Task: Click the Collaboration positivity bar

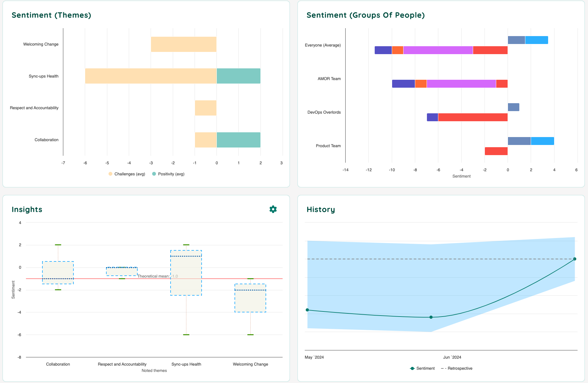Action: tap(239, 140)
